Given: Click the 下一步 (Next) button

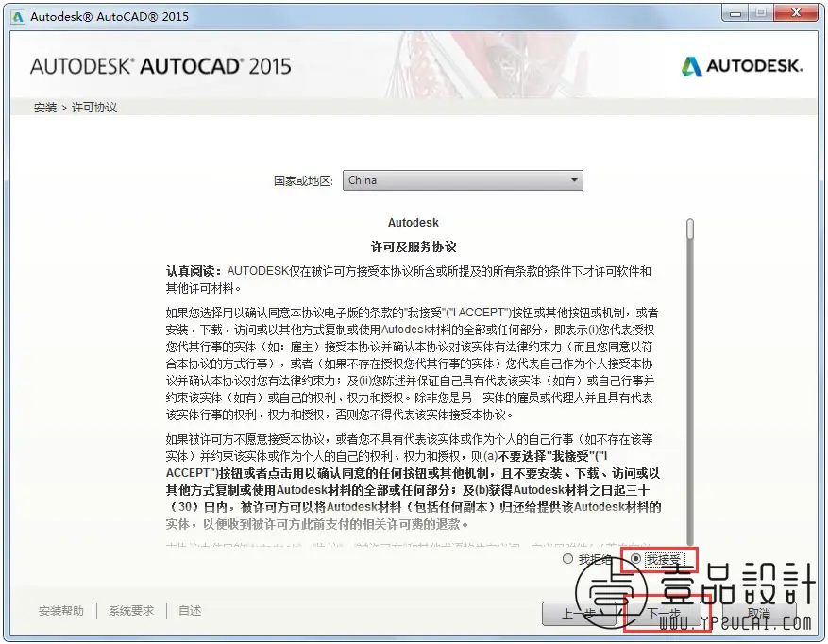Looking at the screenshot, I should point(664,614).
